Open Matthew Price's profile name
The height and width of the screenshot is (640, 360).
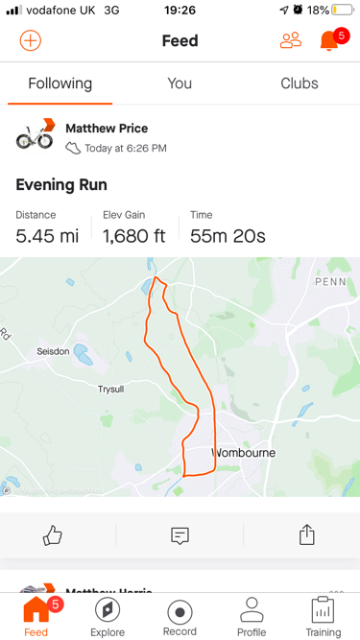[107, 128]
